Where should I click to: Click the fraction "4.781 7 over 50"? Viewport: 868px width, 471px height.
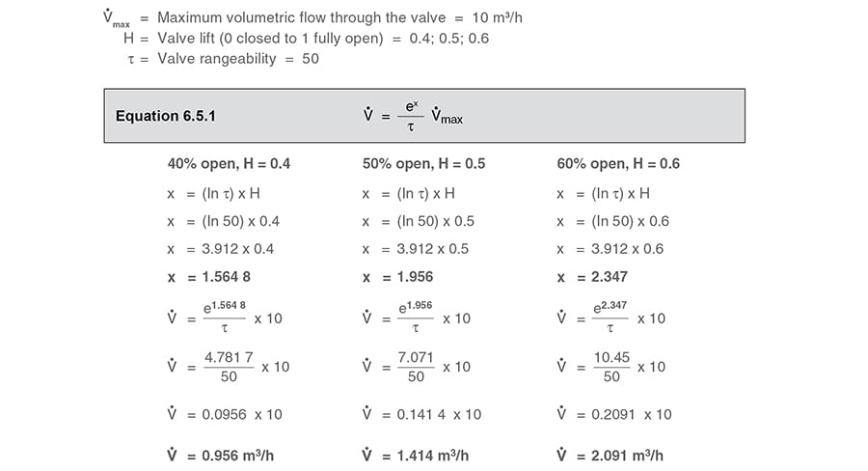point(228,367)
